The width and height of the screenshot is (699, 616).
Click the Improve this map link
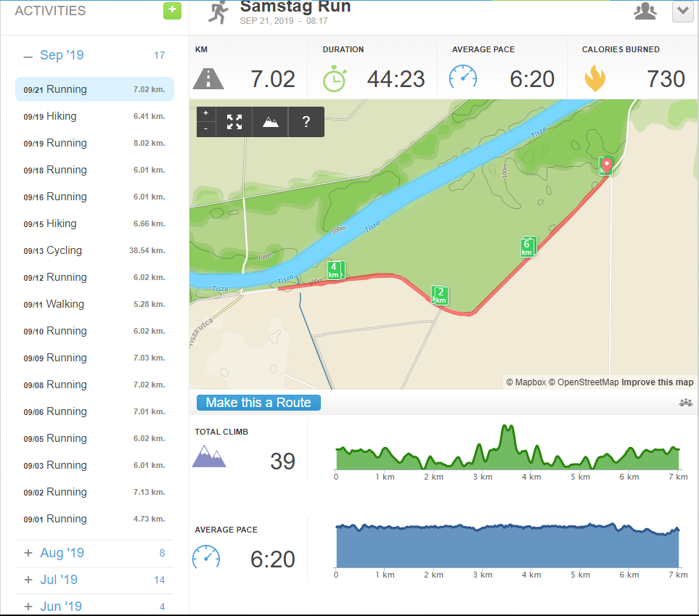pyautogui.click(x=657, y=382)
